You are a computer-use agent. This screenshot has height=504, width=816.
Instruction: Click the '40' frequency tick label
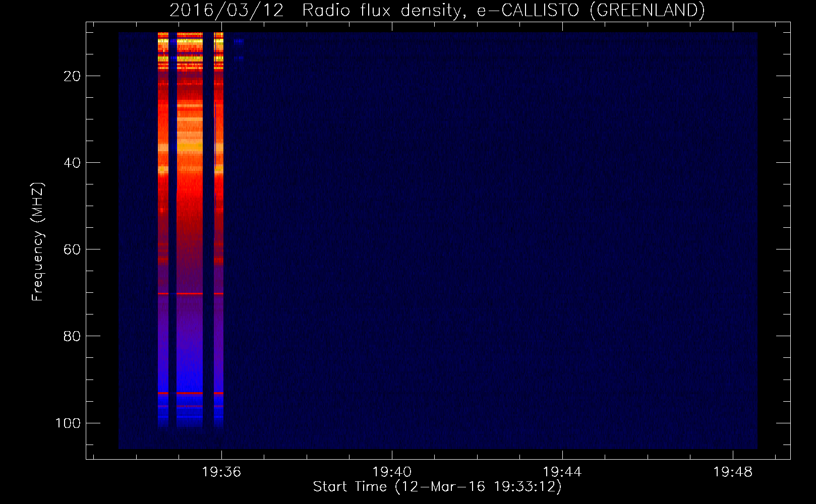click(x=72, y=163)
